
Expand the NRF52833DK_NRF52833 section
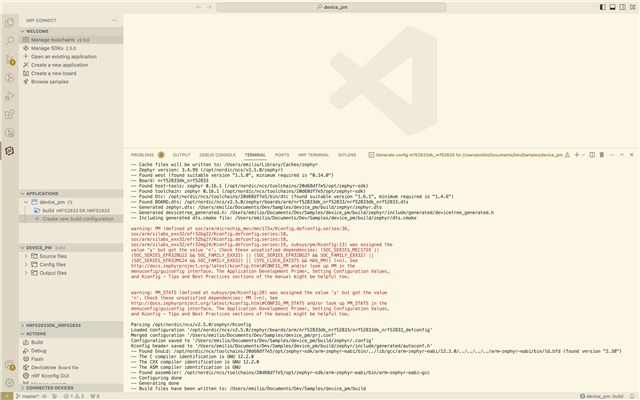tap(71, 325)
